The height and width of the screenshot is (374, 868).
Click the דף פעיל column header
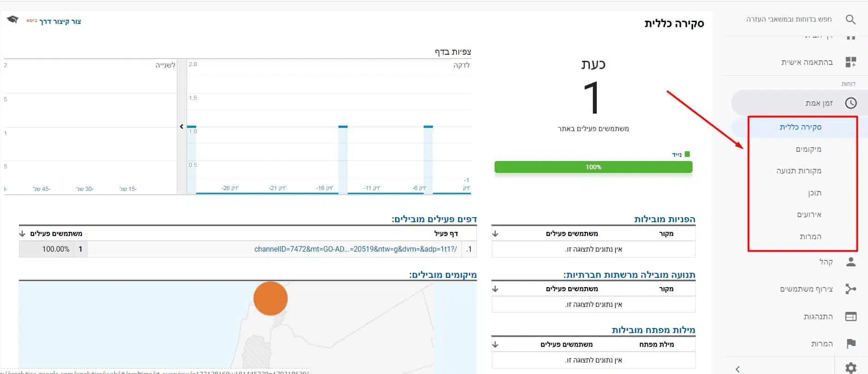446,234
